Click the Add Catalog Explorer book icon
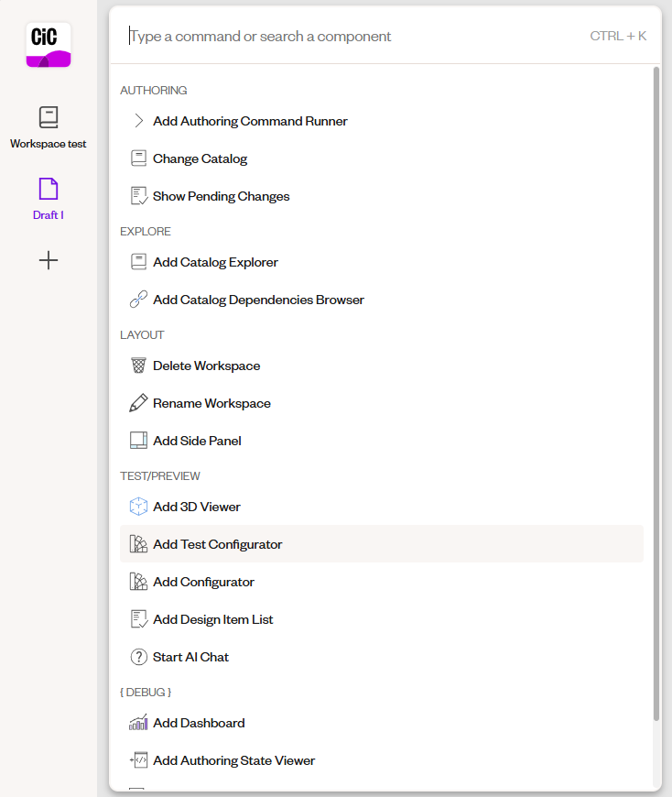This screenshot has height=797, width=672. click(138, 261)
